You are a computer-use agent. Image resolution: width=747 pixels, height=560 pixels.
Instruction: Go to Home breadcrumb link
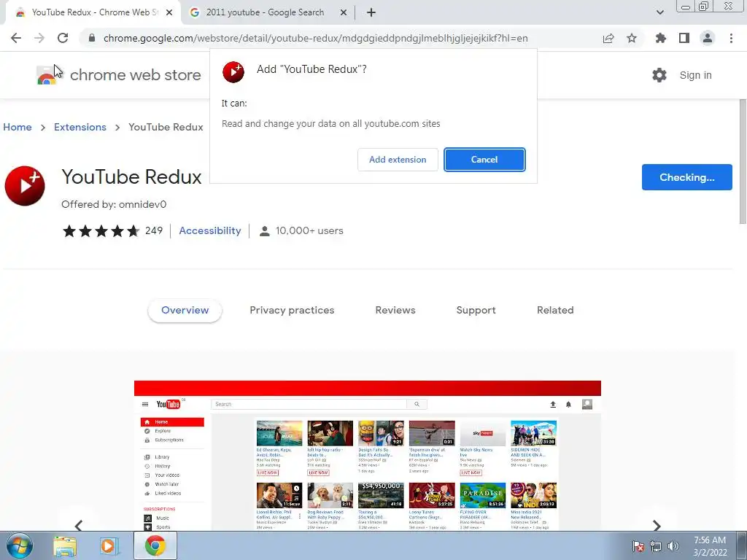(x=18, y=127)
